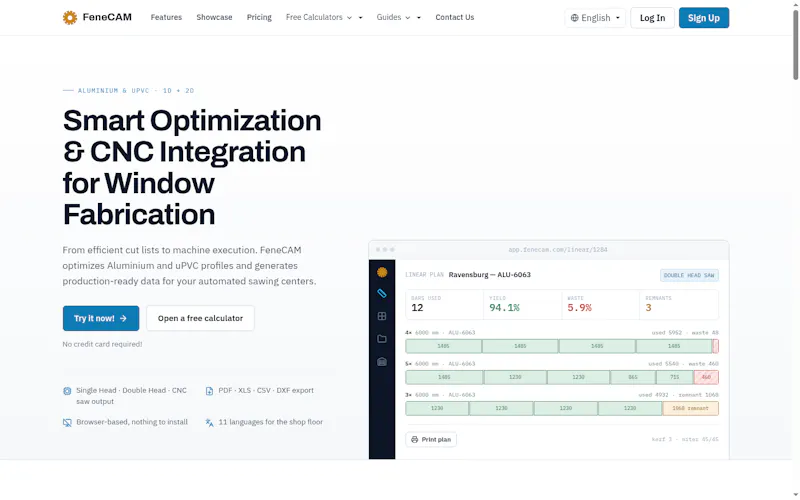
Task: Click the Ravensburg — ALU-6063 plan title
Action: coord(490,274)
